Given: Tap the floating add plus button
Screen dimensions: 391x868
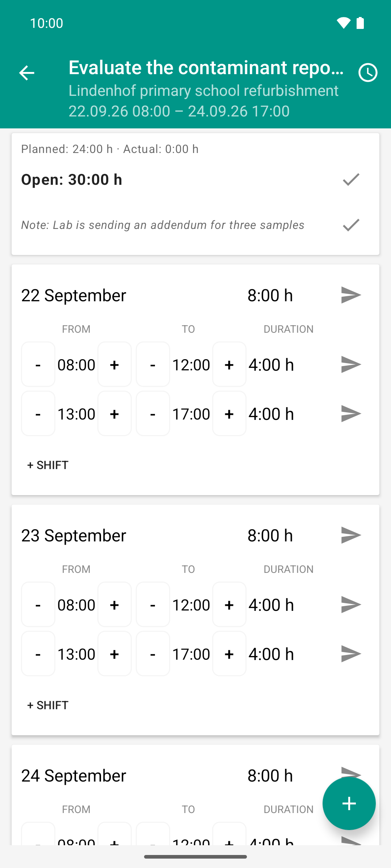Looking at the screenshot, I should pyautogui.click(x=349, y=804).
